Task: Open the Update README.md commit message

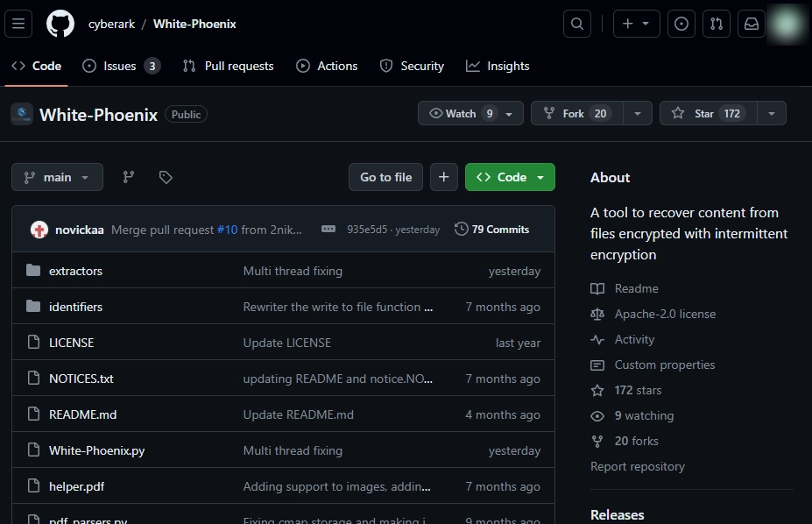Action: (299, 414)
